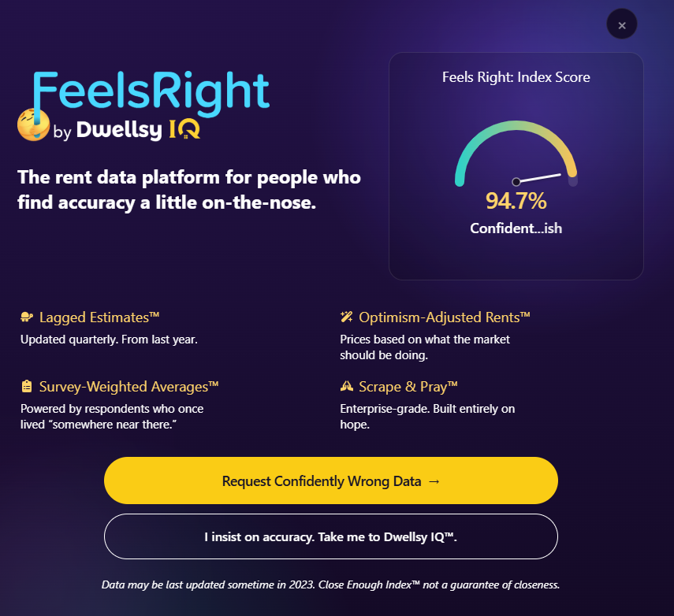The height and width of the screenshot is (616, 674).
Task: Select the Survey-Weighted Averages™ heading
Action: coord(128,386)
